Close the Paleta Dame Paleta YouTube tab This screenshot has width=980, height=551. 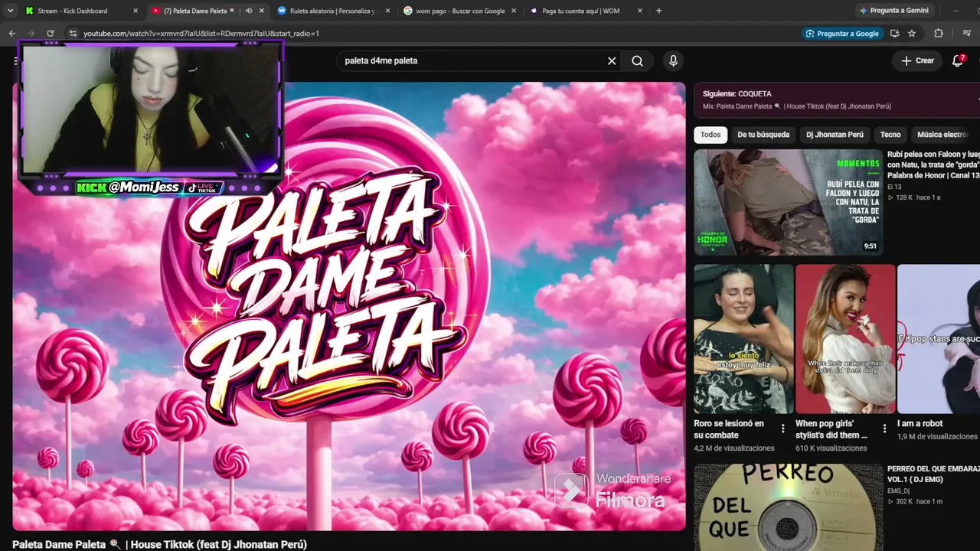click(262, 11)
